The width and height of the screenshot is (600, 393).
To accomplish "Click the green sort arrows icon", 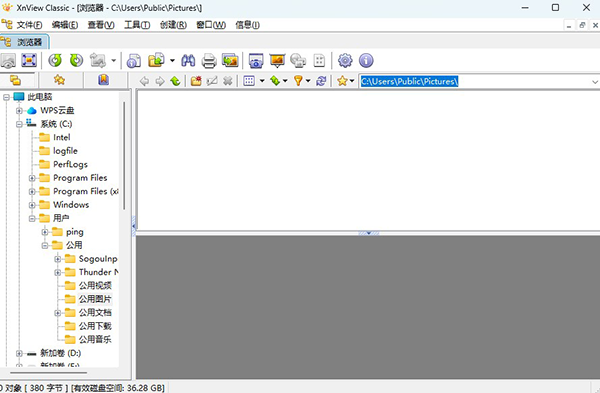I will click(275, 81).
